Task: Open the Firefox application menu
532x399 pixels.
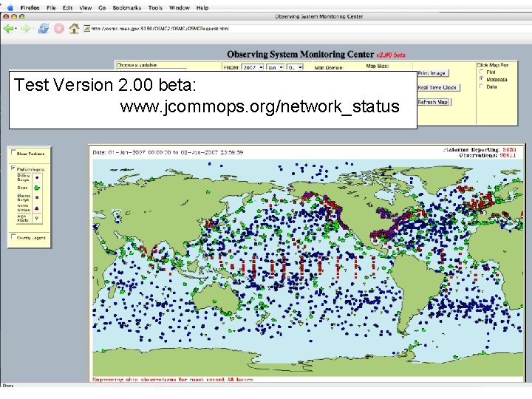Action: pyautogui.click(x=30, y=7)
